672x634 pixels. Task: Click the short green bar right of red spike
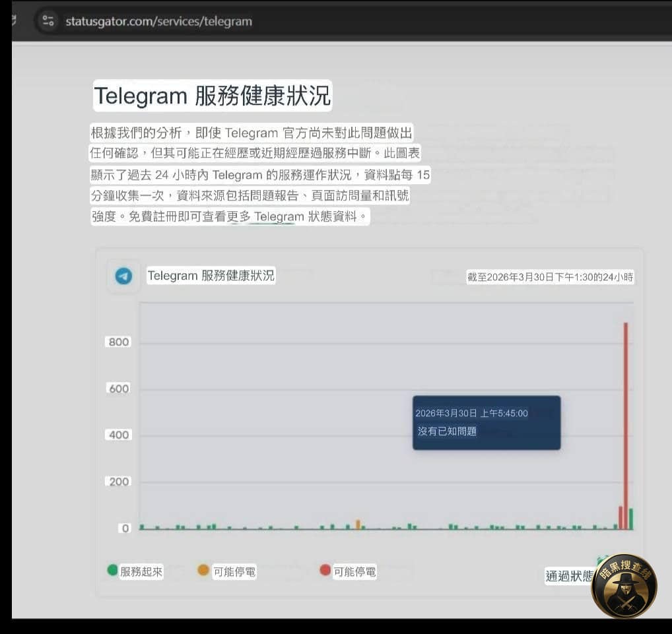point(631,519)
